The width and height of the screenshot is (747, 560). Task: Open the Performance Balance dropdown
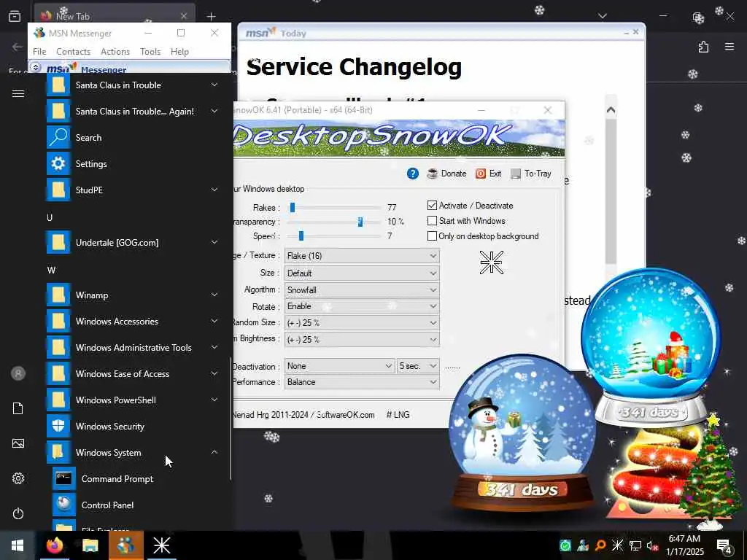coord(362,382)
